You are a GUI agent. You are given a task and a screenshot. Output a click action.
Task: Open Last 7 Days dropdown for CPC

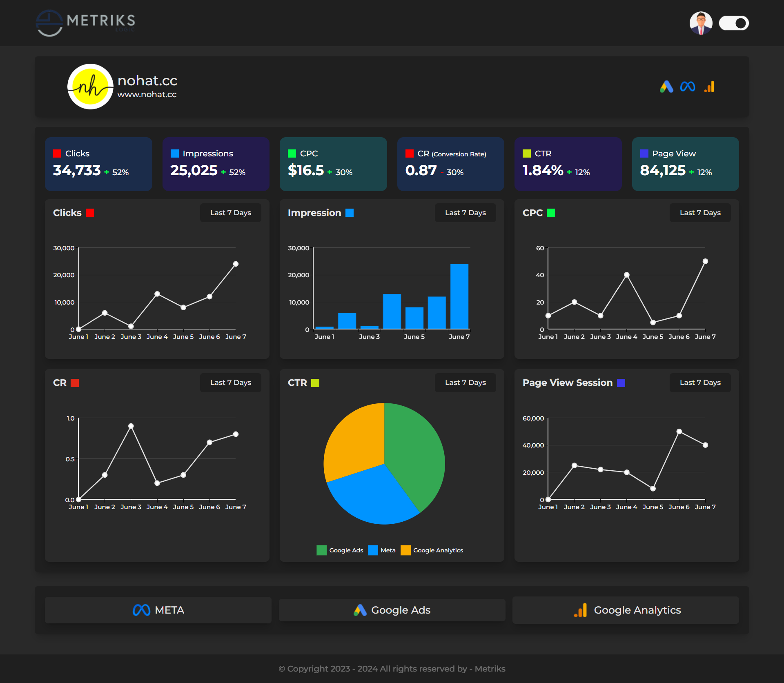point(700,213)
